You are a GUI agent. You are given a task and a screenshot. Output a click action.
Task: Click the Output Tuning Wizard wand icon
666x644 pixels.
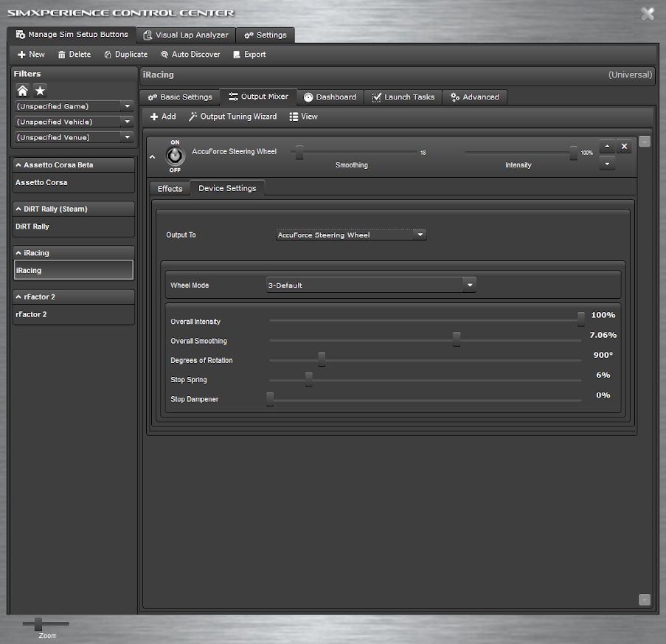click(x=192, y=117)
